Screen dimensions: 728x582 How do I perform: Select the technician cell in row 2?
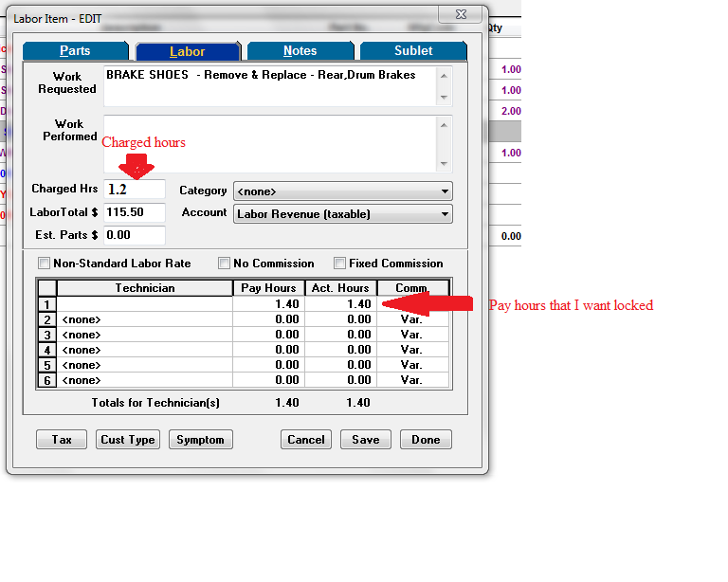click(144, 319)
